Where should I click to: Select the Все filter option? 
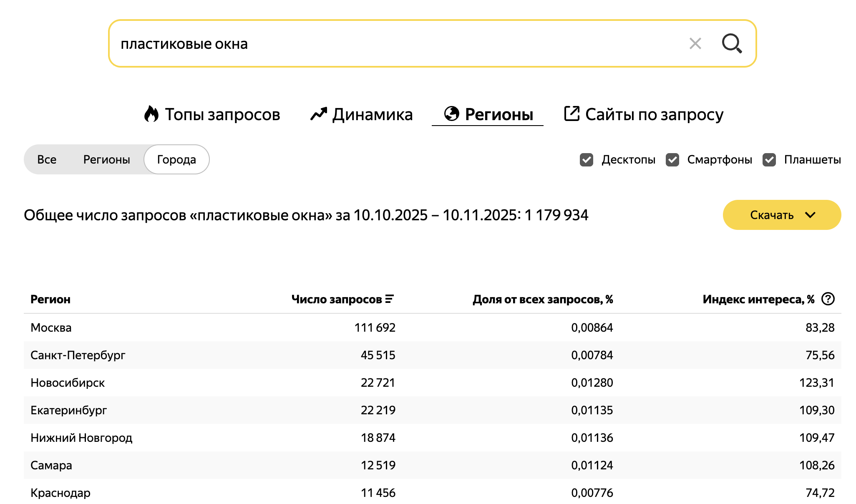47,159
